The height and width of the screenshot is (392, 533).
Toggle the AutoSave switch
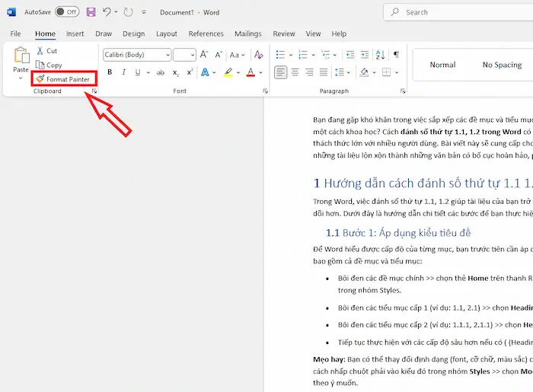coord(67,12)
